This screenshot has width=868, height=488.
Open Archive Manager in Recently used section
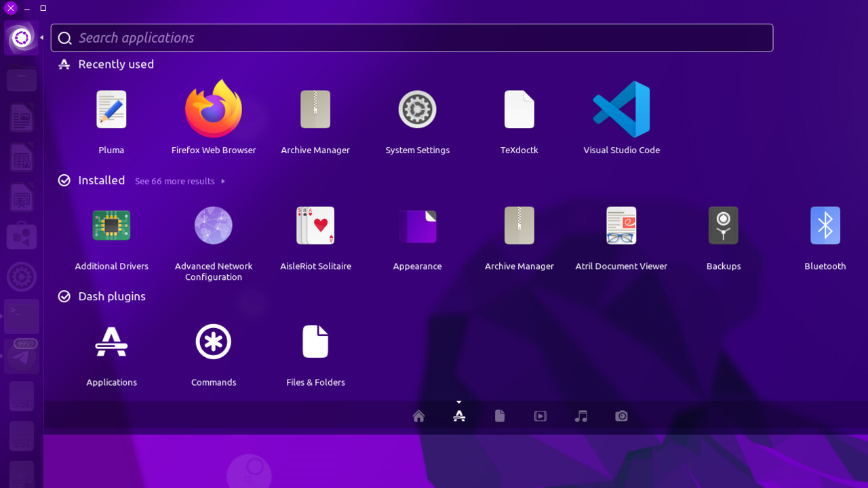click(315, 110)
